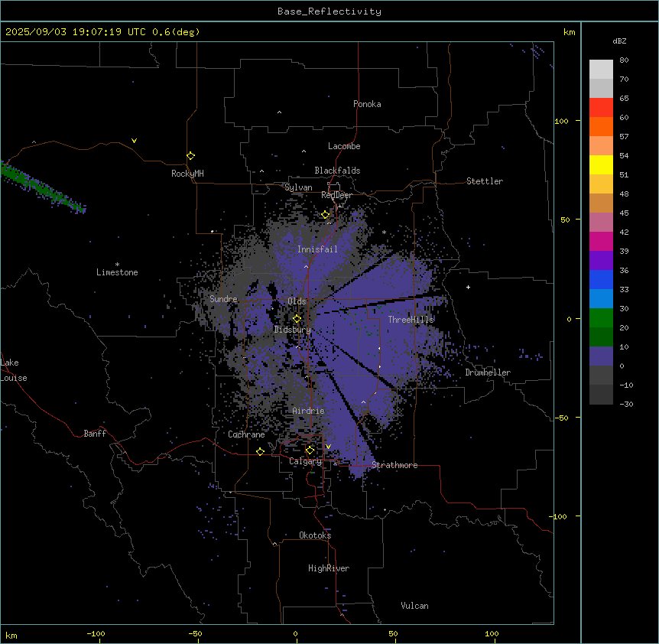Screen dimensions: 659x644
Task: Select the indigo swatch between 10 and 0 dBZ
Action: pyautogui.click(x=601, y=356)
